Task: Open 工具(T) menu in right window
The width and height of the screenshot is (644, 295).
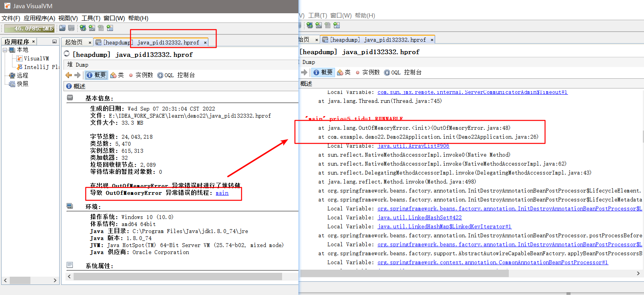Action: tap(318, 16)
